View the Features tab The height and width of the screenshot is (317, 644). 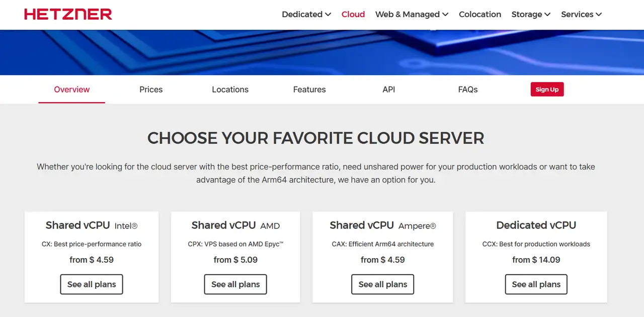point(309,90)
